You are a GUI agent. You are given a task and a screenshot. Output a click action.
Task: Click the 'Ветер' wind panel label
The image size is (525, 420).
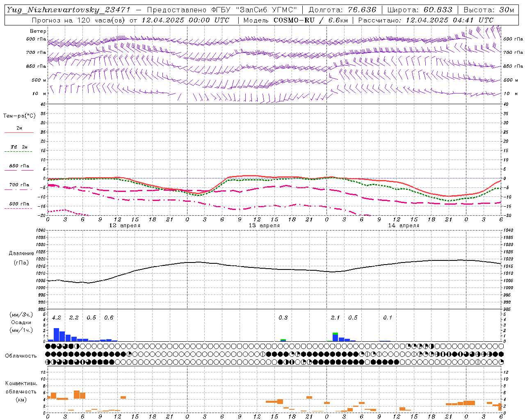[38, 31]
